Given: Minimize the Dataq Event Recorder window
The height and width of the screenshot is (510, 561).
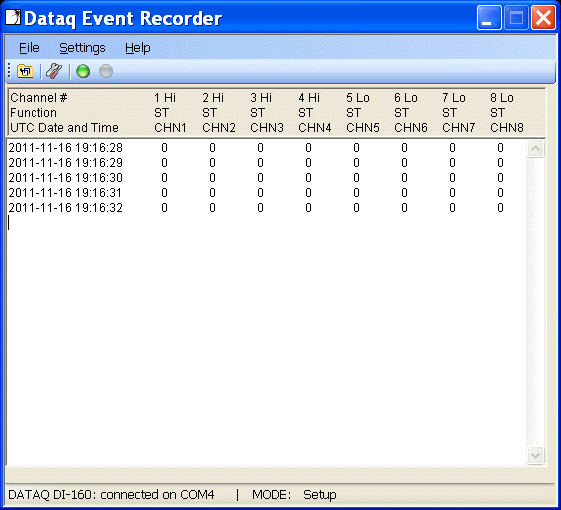Looking at the screenshot, I should (489, 17).
